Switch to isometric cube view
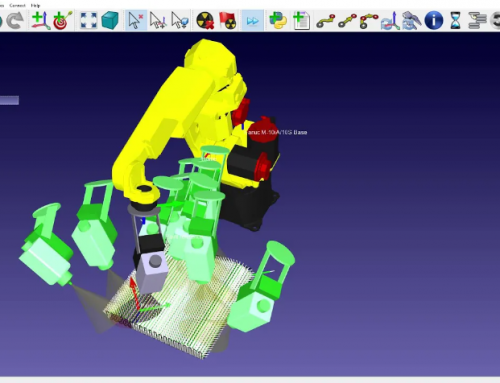 [x=110, y=21]
